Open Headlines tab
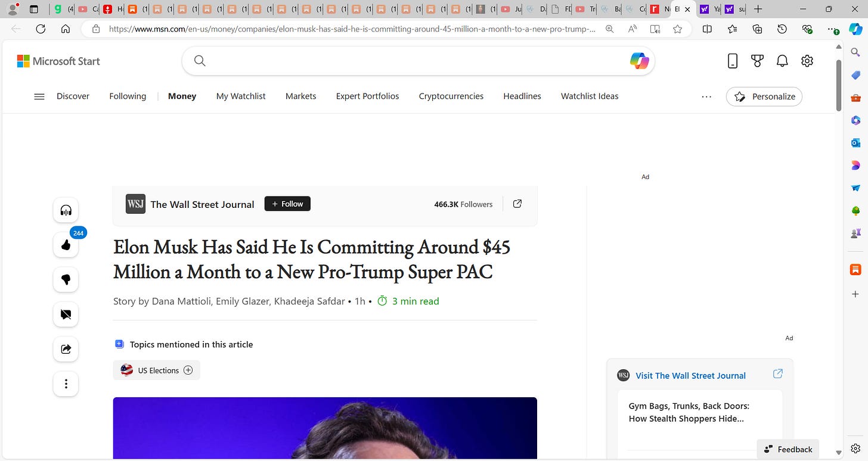This screenshot has height=461, width=868. 522,96
